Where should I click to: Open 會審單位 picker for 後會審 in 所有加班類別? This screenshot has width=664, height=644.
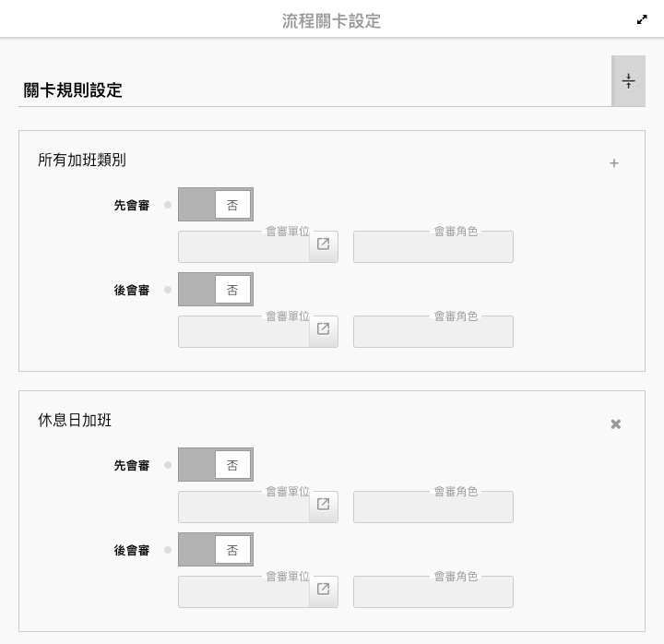tap(323, 330)
